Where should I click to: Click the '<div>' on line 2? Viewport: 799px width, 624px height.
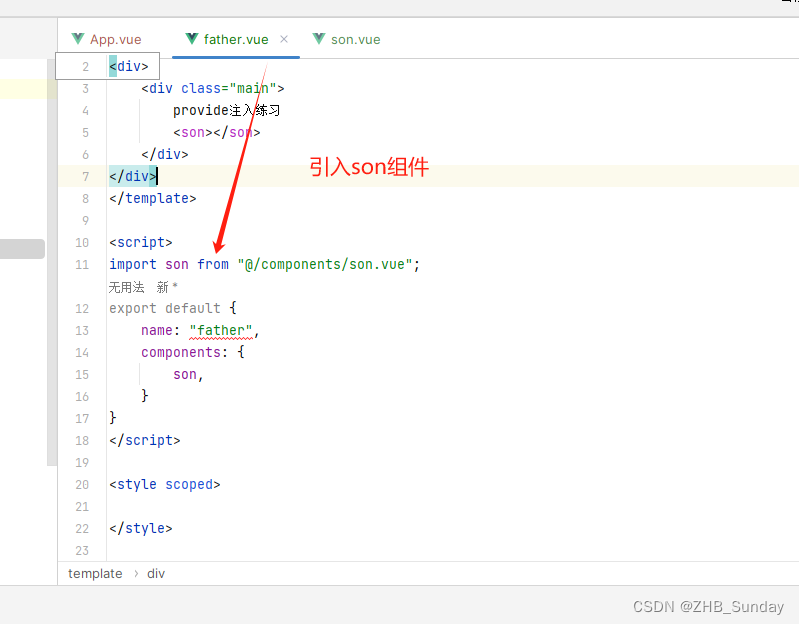pyautogui.click(x=128, y=66)
